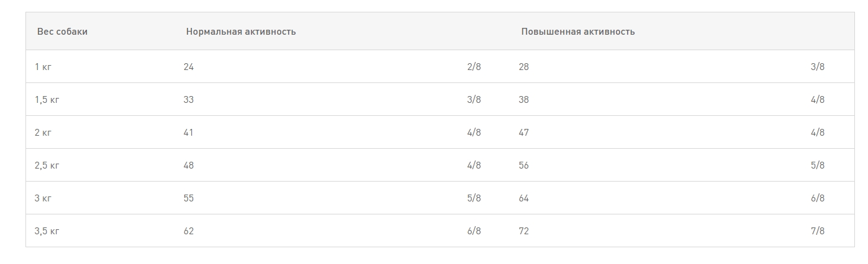Select the value 47 in the 2 кг row
This screenshot has width=868, height=264.
tap(524, 133)
